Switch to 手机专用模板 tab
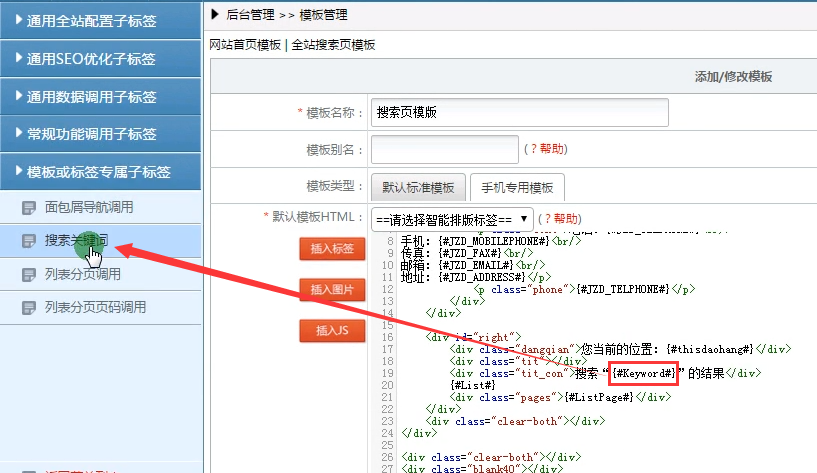Image resolution: width=817 pixels, height=473 pixels. click(517, 188)
